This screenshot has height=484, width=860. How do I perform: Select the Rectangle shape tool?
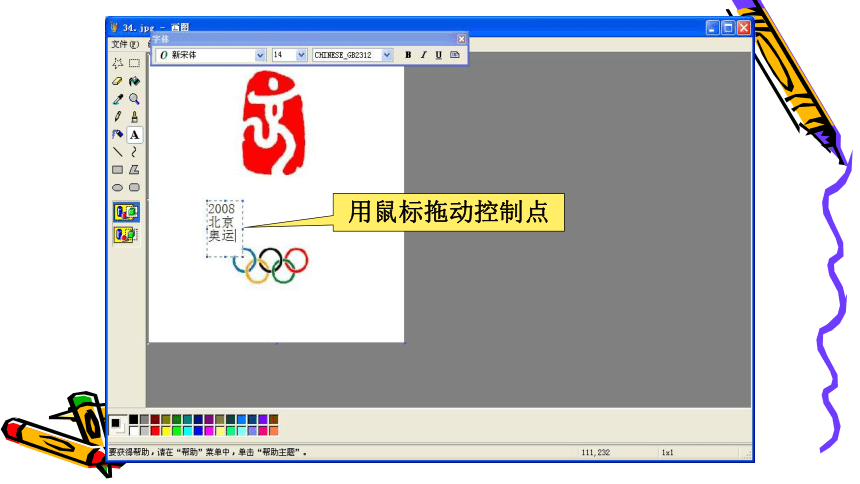point(117,170)
